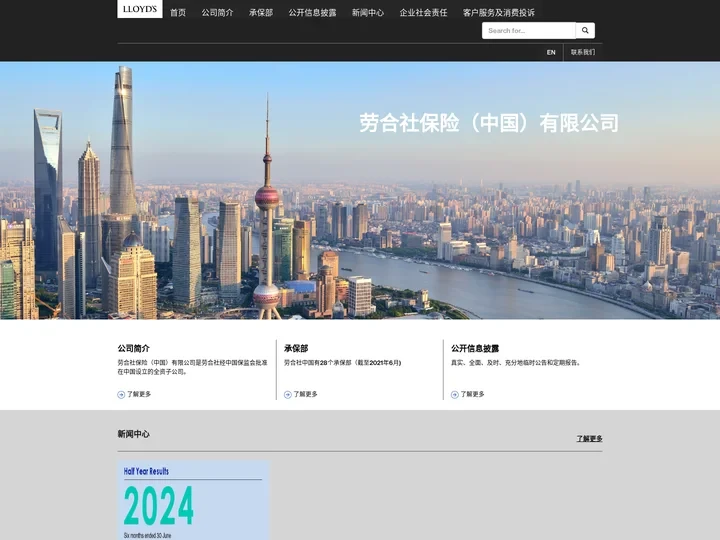Click text about 28个承保部
The height and width of the screenshot is (540, 720).
[x=343, y=363]
